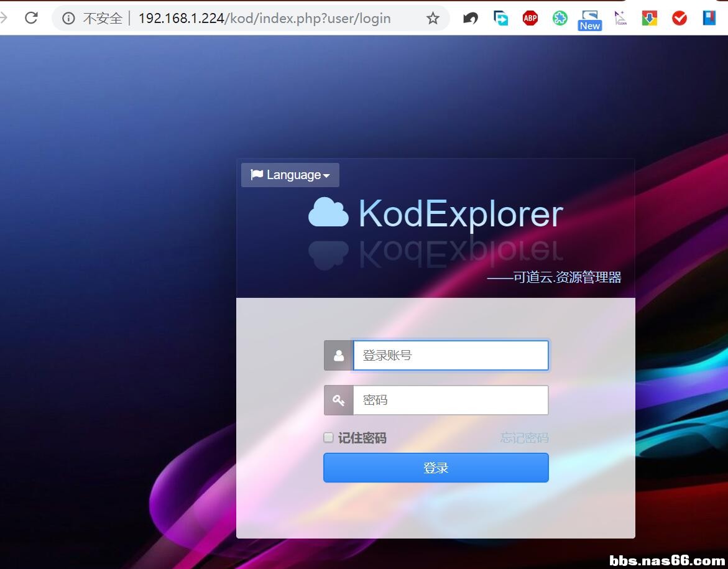This screenshot has height=569, width=728.
Task: Open the extension icon labeled New
Action: (589, 21)
